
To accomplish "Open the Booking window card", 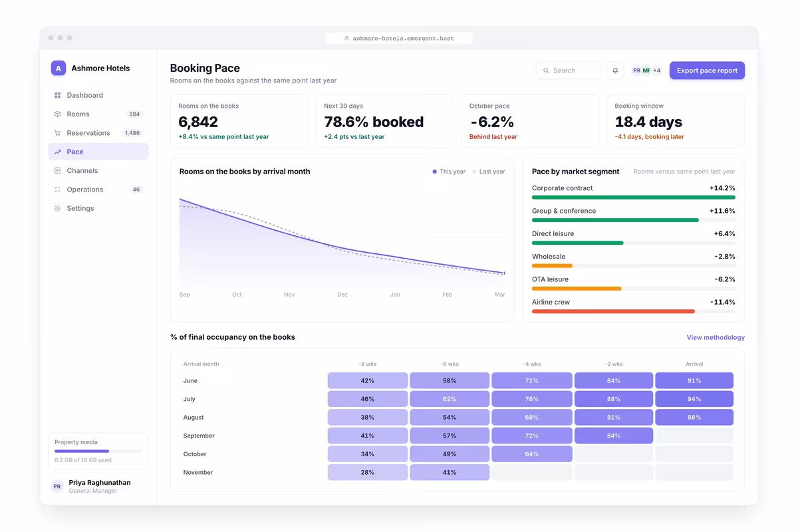I will point(676,121).
